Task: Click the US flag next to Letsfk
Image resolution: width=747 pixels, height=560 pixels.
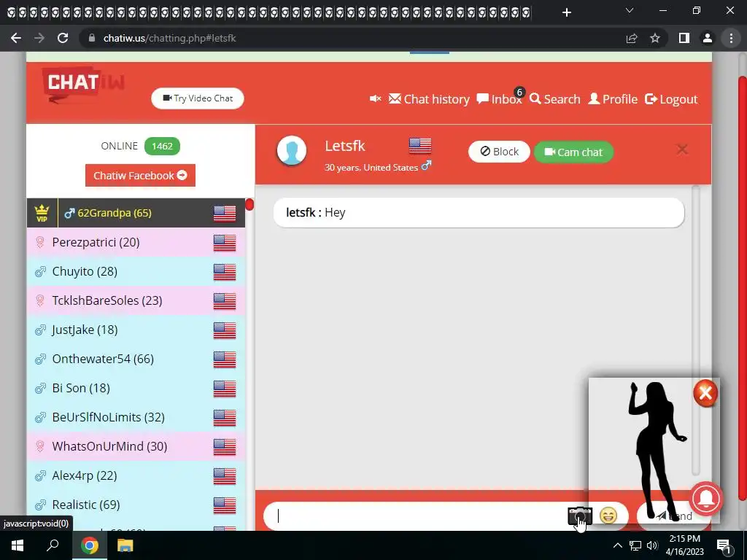Action: pos(420,146)
